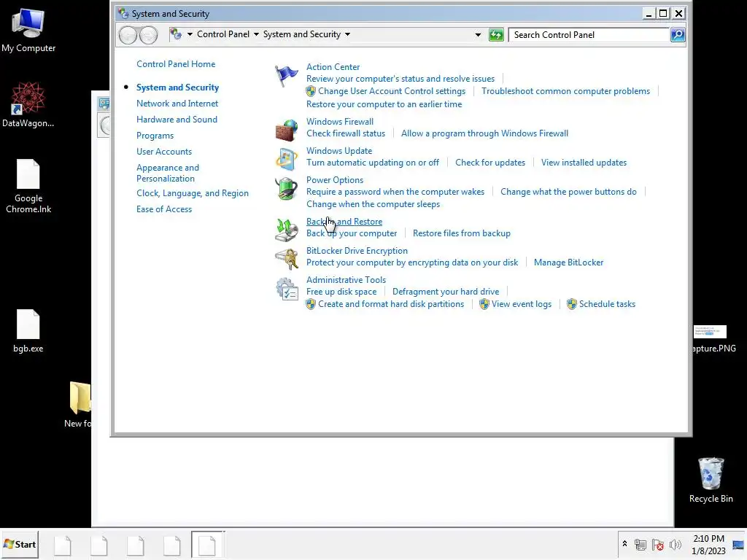Viewport: 747px width, 560px height.
Task: Click the Windows Firewall brick wall icon
Action: point(286,131)
